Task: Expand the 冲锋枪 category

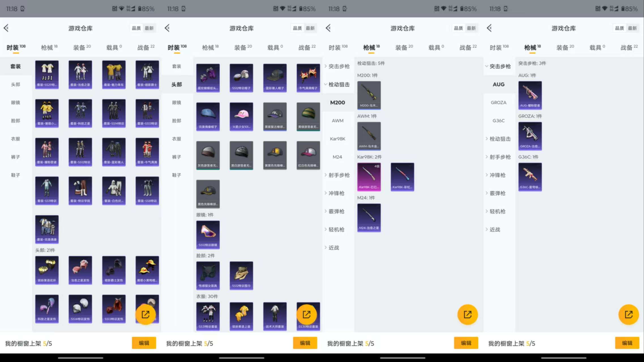Action: coord(337,193)
